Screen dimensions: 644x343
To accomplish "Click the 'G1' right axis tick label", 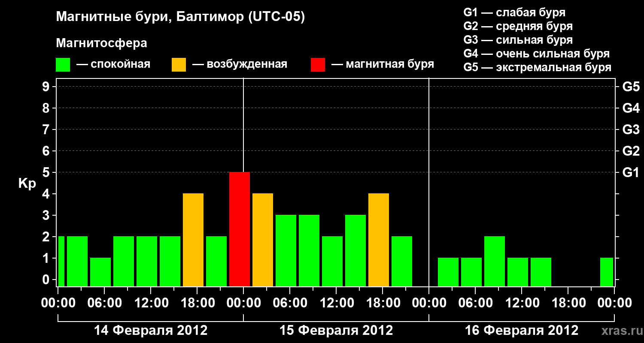I will [x=631, y=172].
